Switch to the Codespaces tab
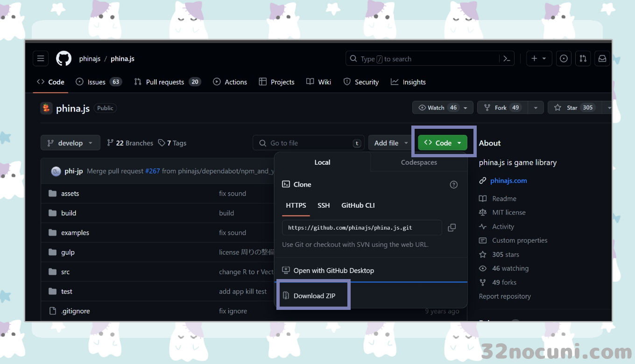Screen dimensions: 635x364 click(x=419, y=162)
